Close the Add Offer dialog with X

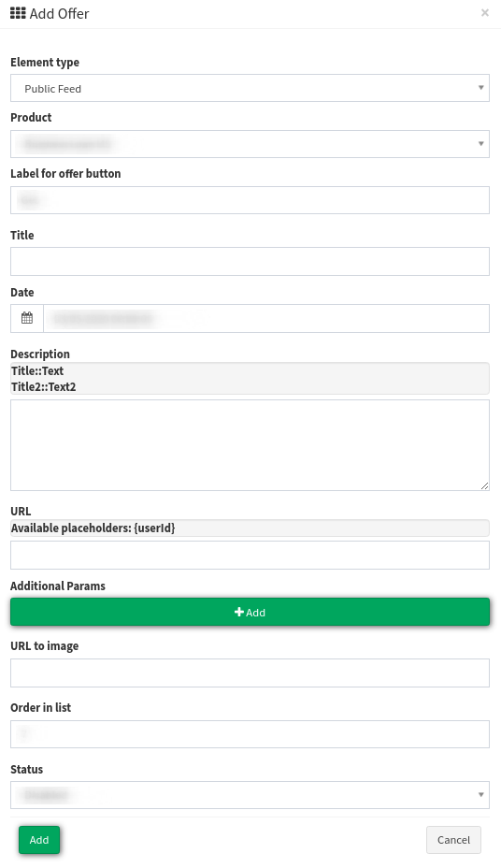484,13
